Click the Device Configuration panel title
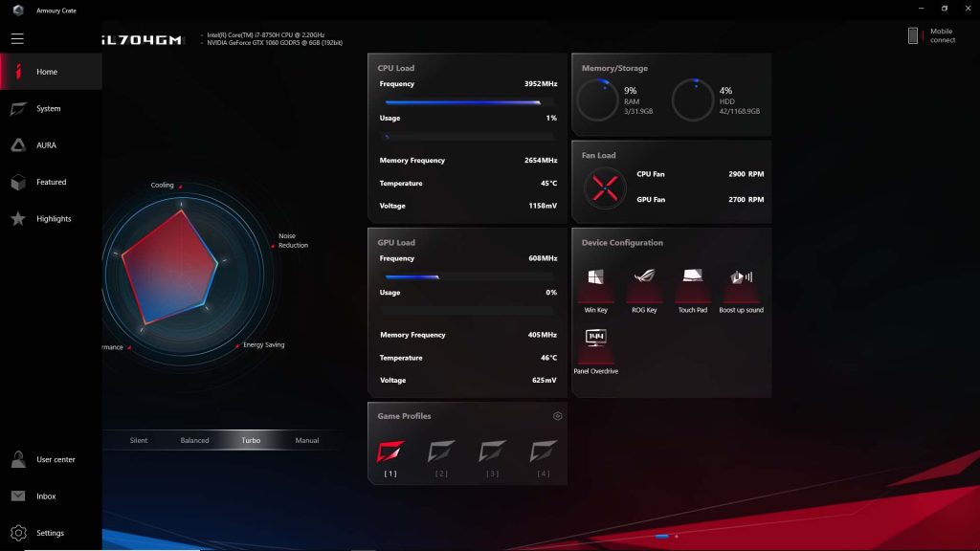 (622, 242)
